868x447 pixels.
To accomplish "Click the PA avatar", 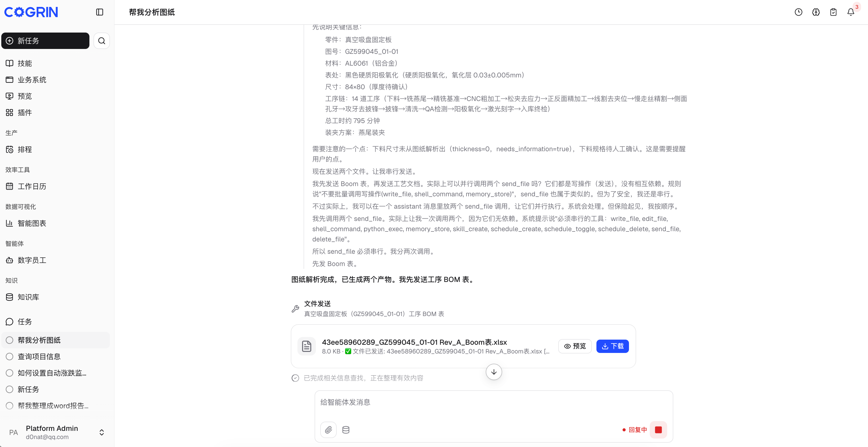I will click(x=14, y=432).
